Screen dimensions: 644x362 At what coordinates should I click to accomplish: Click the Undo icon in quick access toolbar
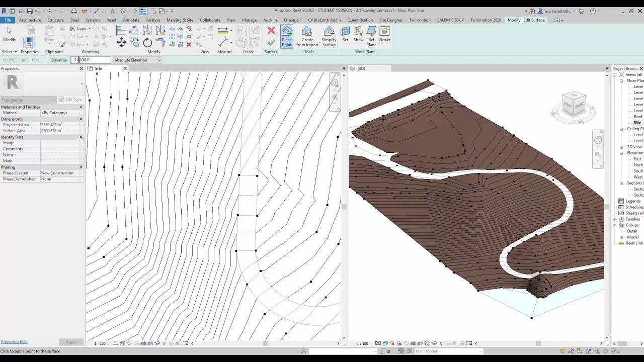pyautogui.click(x=49, y=11)
